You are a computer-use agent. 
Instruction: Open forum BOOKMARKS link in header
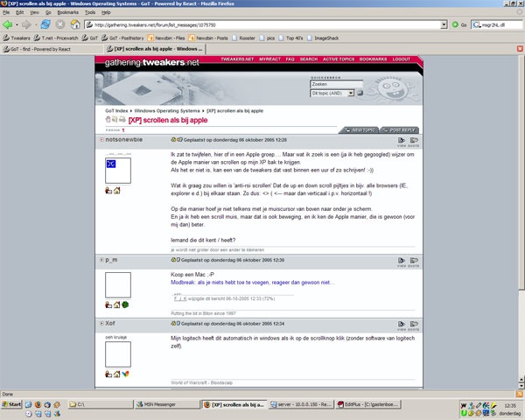tap(373, 59)
